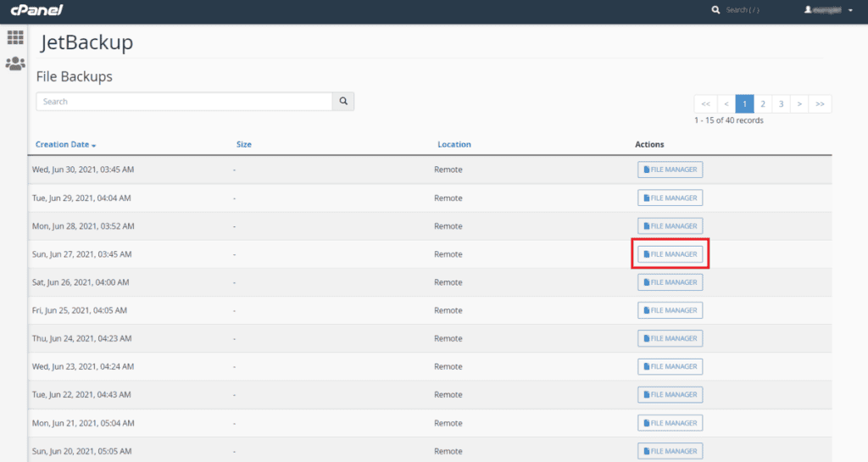The image size is (868, 462).
Task: Select date text 'Sun, Jun 27, 2021, 03:45 AM'
Action: [82, 254]
